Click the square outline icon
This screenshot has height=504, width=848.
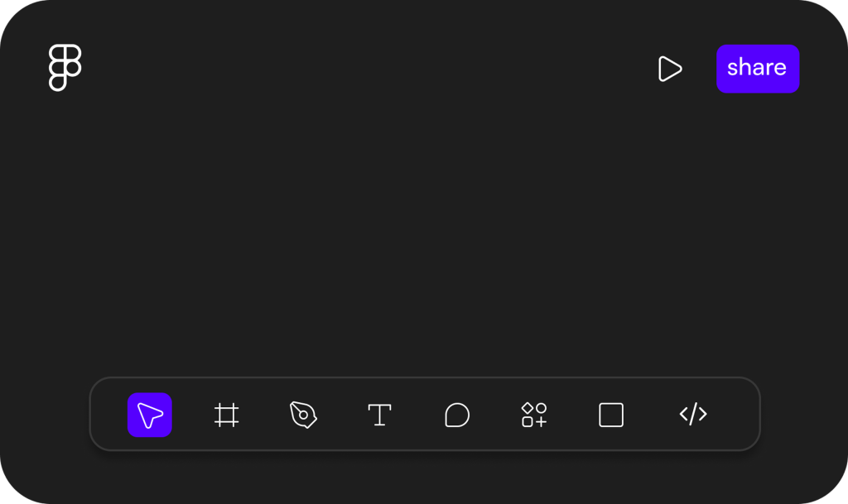pyautogui.click(x=611, y=415)
